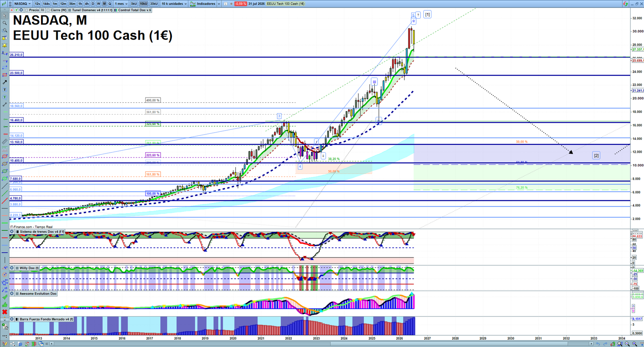644x347 pixels.
Task: Expand the bottom bar double-chevron
Action: (x=47, y=344)
